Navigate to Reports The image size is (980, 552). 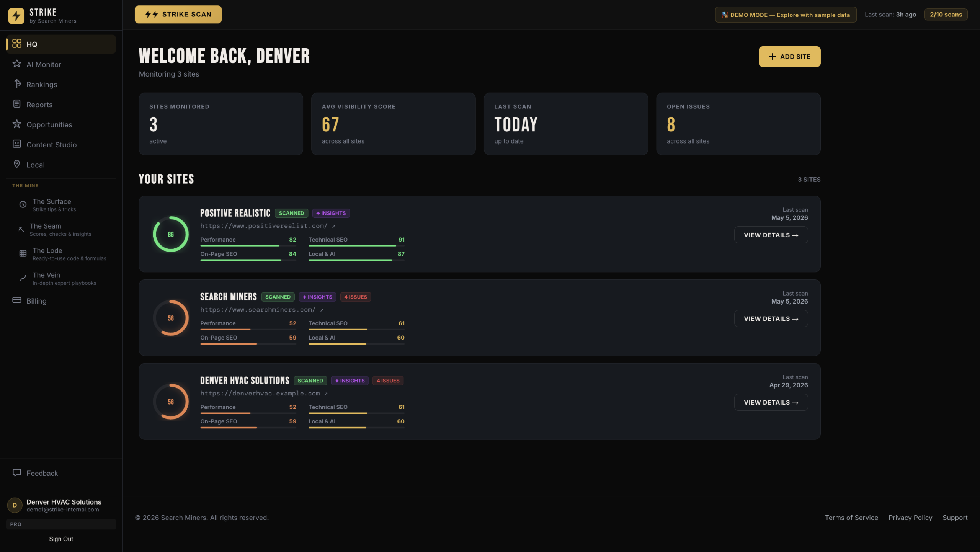click(61, 105)
